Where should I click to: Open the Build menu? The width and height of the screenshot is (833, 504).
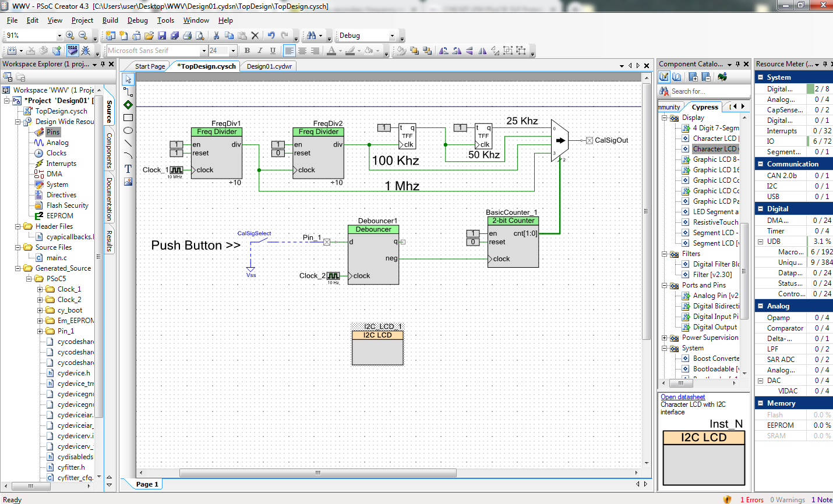(x=110, y=20)
